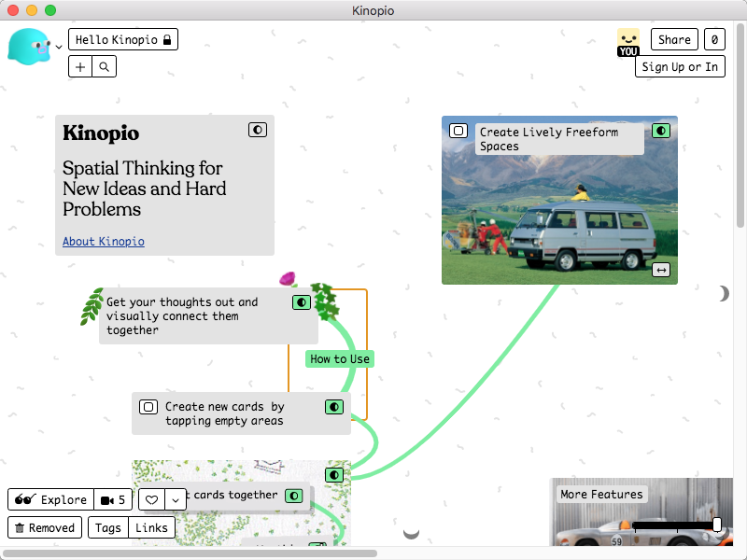747x560 pixels.
Task: Click Spatial Thinking headline text
Action: click(x=145, y=189)
